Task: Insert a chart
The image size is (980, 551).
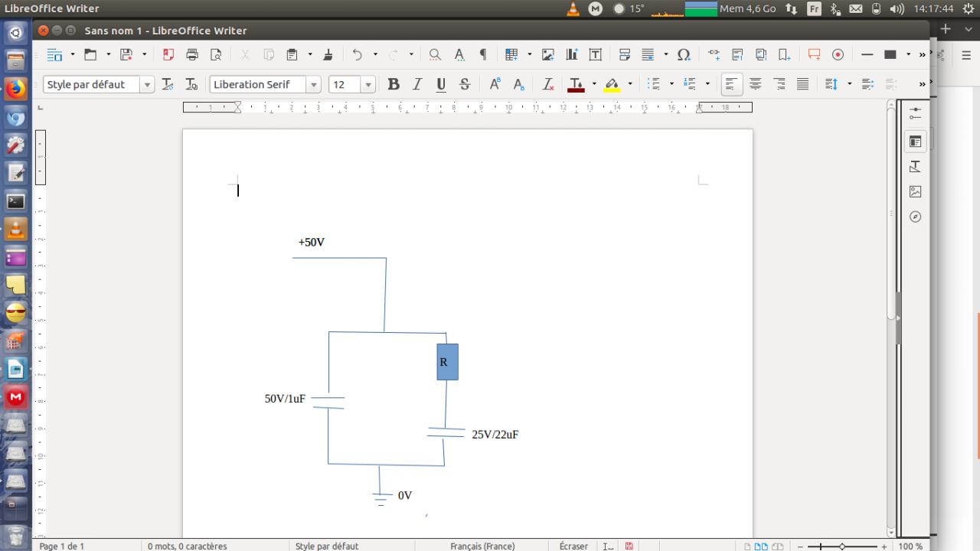Action: [x=571, y=54]
